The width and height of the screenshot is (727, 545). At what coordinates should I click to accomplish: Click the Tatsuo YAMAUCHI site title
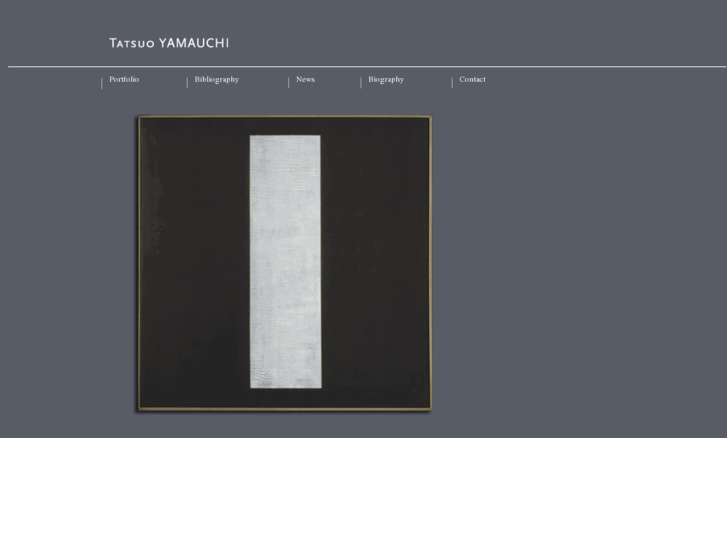coord(169,43)
